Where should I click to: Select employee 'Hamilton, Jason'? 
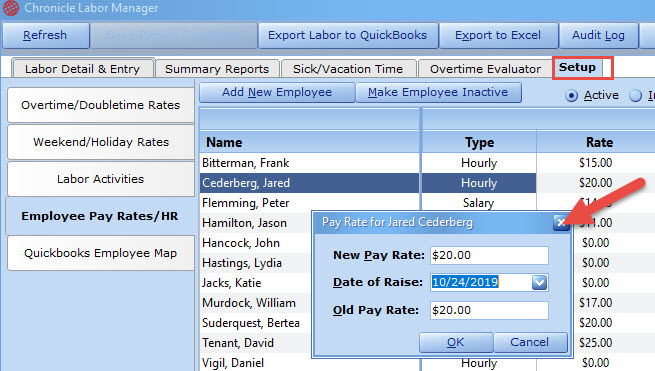pos(244,223)
